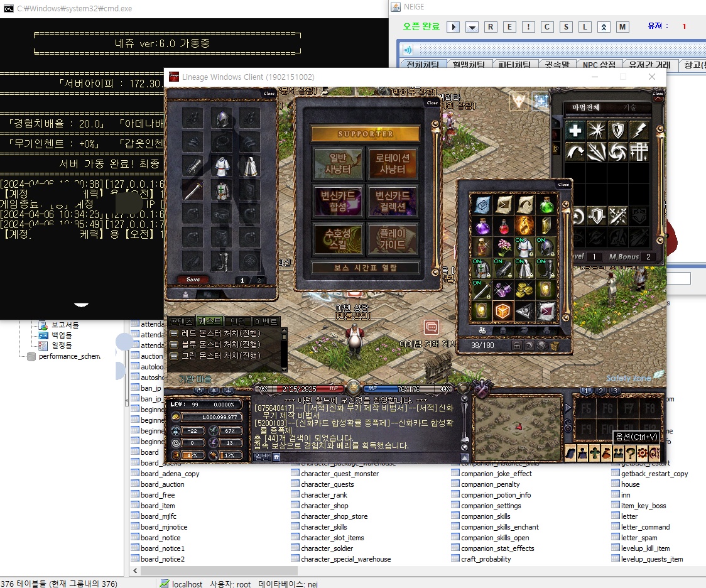Open the 혈맹채팅 tab in NEIGE
This screenshot has width=706, height=588.
tap(469, 64)
